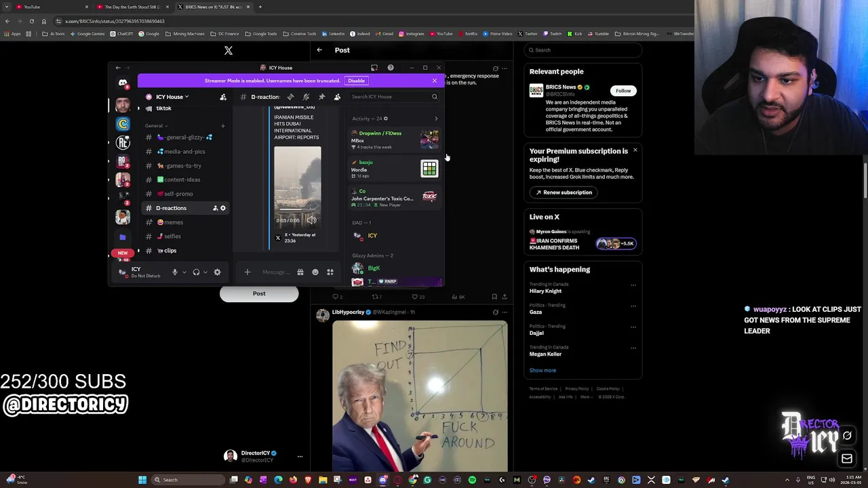This screenshot has height=488, width=868.
Task: Toggle deafen headphones in Discord user panel
Action: pyautogui.click(x=196, y=272)
